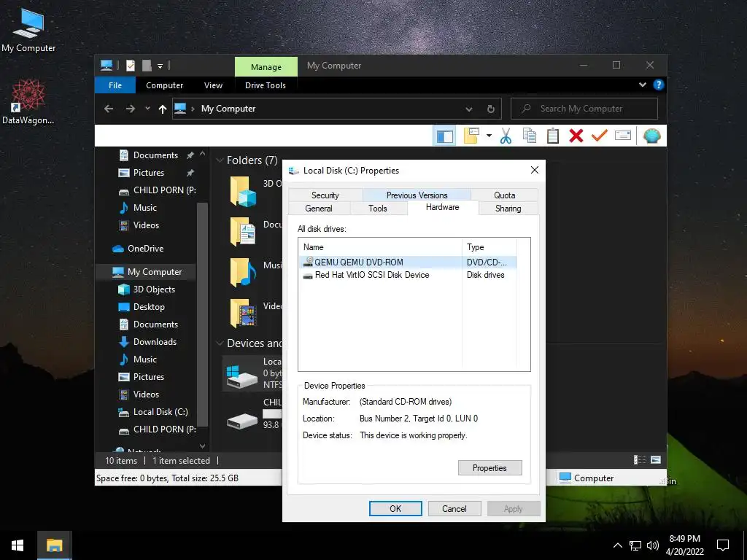Select the Music folder icon in content
Screen dimensions: 747x560
[244, 273]
